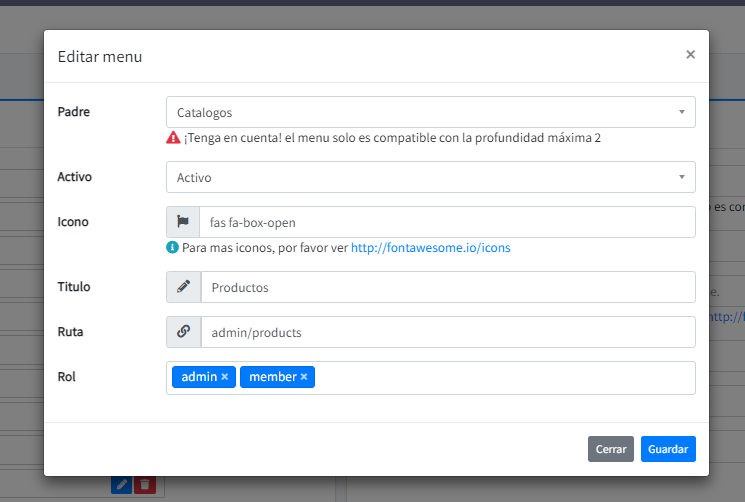The image size is (745, 502).
Task: Close the Editar menu dialog with X
Action: point(690,55)
